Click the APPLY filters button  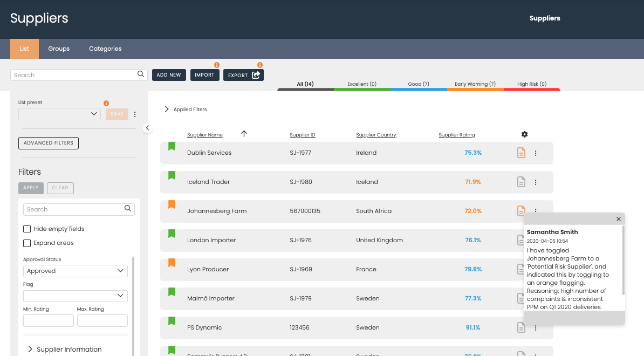click(x=31, y=188)
